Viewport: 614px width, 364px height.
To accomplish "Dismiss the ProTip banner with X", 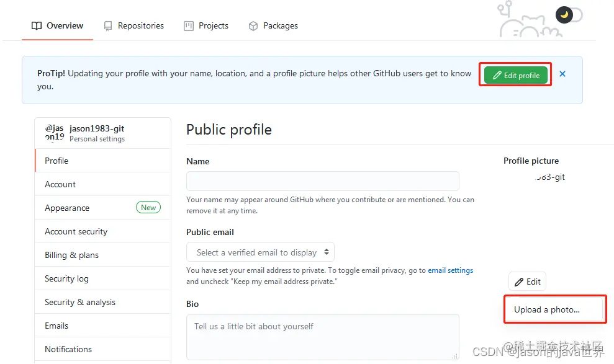I will [x=562, y=74].
